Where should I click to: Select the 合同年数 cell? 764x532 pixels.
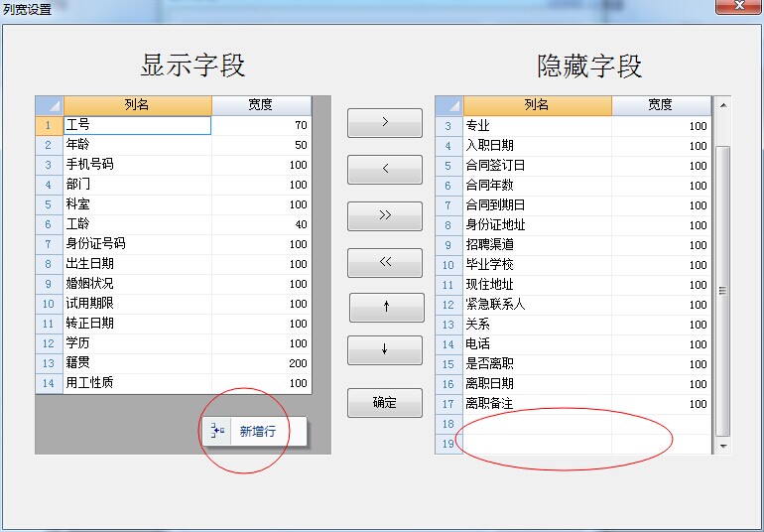(x=538, y=186)
